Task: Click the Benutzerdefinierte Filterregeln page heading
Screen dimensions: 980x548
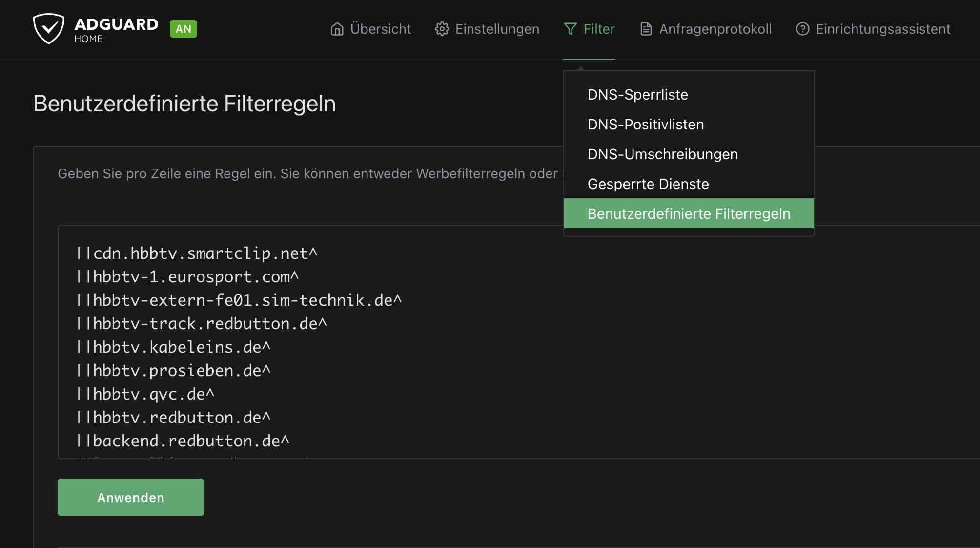Action: [x=184, y=104]
